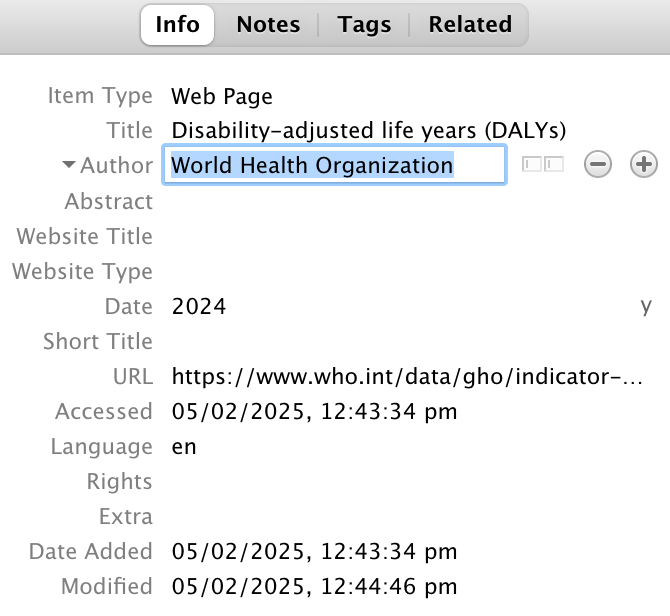Edit the Date value 2024
Image resolution: width=670 pixels, height=616 pixels.
(x=199, y=306)
